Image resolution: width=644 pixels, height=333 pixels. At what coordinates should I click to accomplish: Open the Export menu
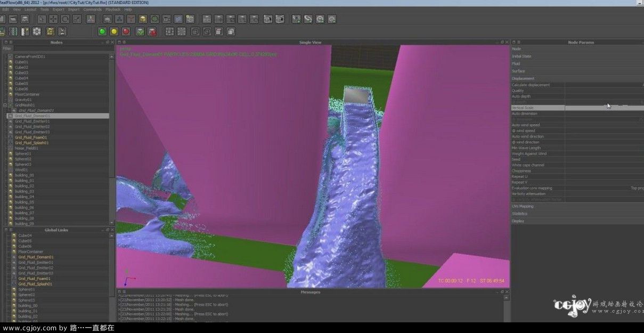click(x=59, y=10)
